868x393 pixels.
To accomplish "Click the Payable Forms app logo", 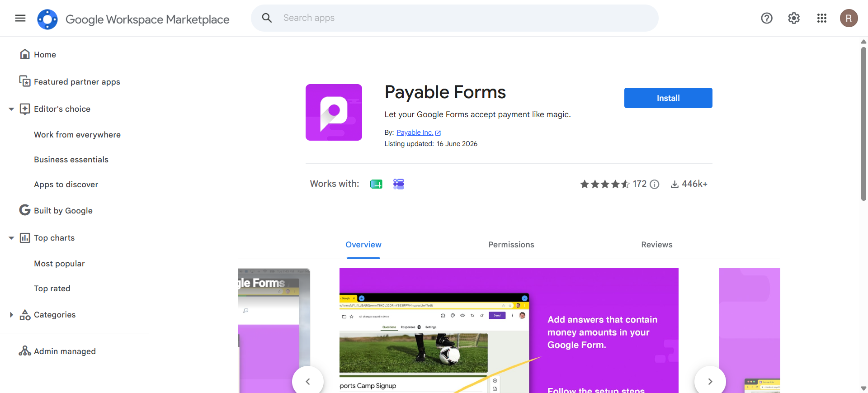I will pyautogui.click(x=334, y=112).
